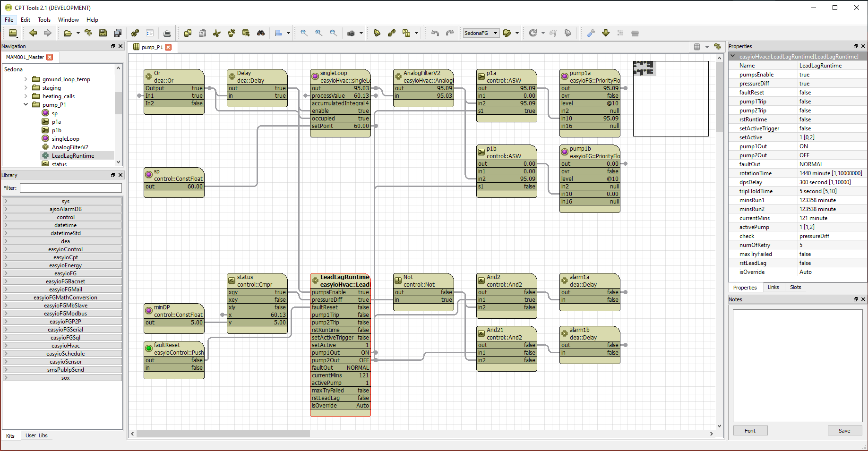Viewport: 868px width, 451px height.
Task: Click the zoom in magnifier icon
Action: point(304,33)
